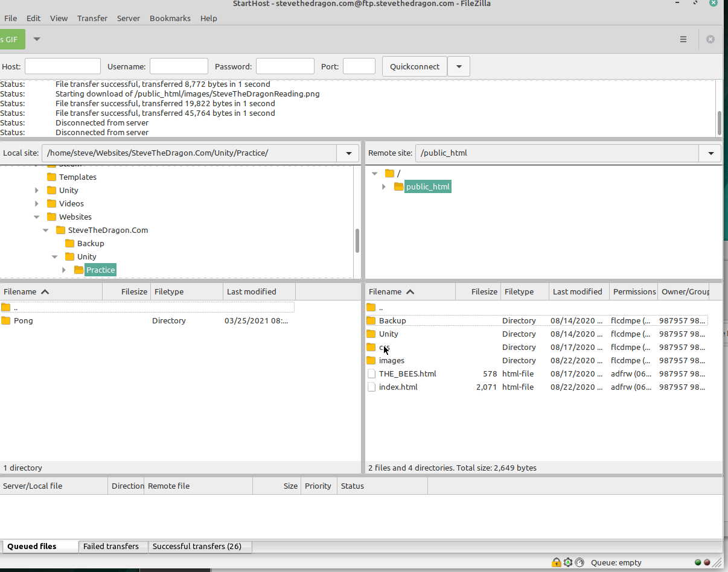Switch to the Failed transfers tab
The height and width of the screenshot is (572, 728).
click(x=113, y=547)
